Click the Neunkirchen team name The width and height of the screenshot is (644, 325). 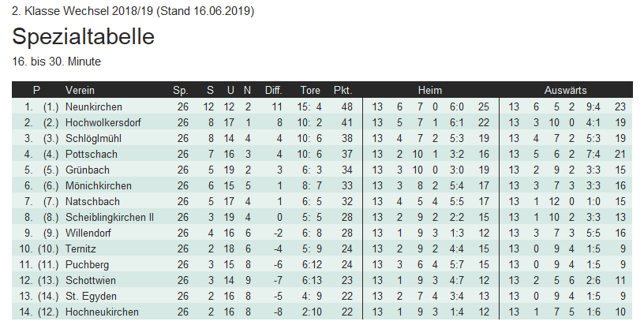(94, 106)
